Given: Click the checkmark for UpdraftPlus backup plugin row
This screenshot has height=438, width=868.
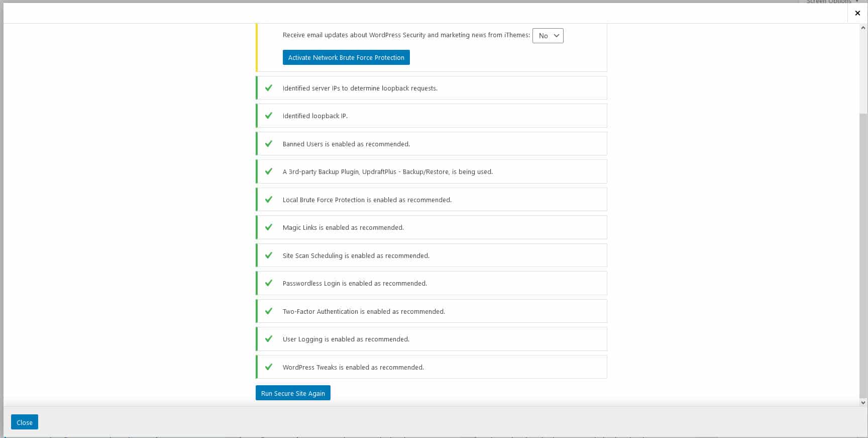Looking at the screenshot, I should click(x=269, y=171).
